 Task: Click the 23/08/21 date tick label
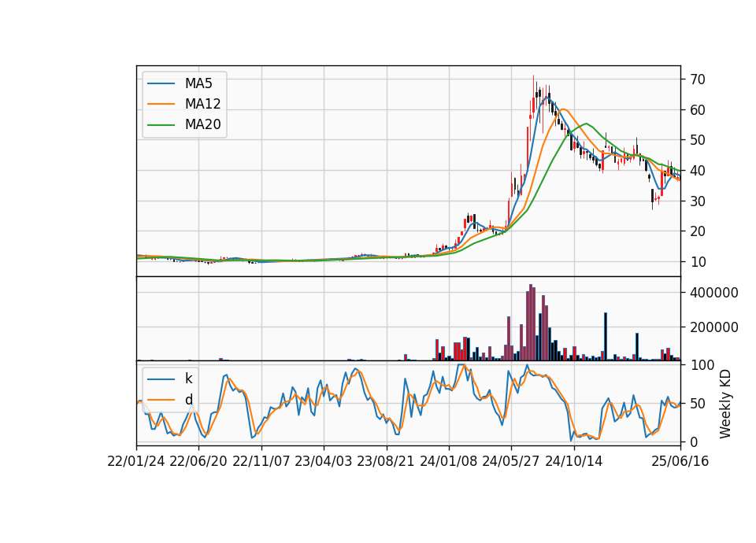coord(386,461)
